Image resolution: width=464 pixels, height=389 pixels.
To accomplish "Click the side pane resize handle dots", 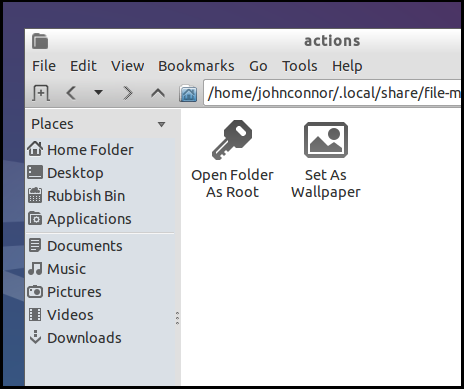I will 177,318.
